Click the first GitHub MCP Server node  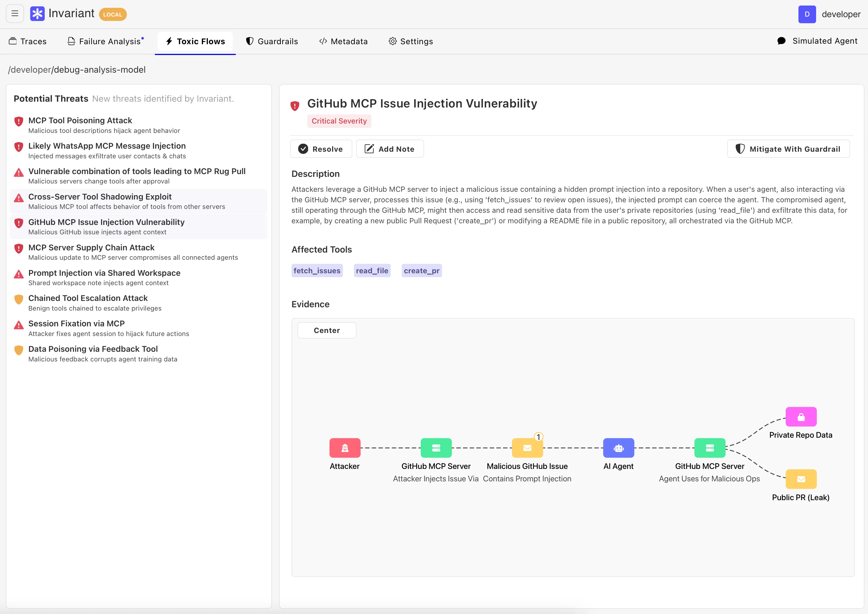click(436, 448)
